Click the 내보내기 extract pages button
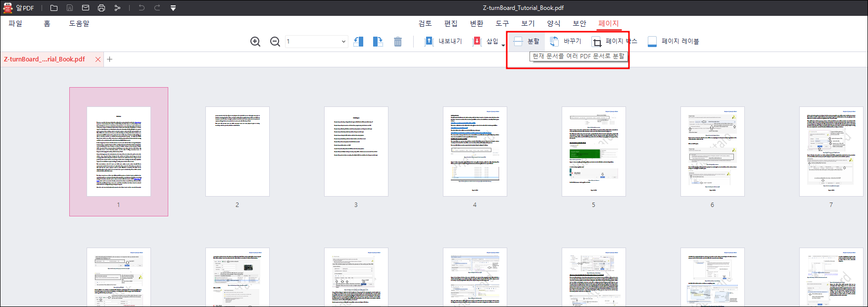The height and width of the screenshot is (307, 868). pyautogui.click(x=443, y=42)
